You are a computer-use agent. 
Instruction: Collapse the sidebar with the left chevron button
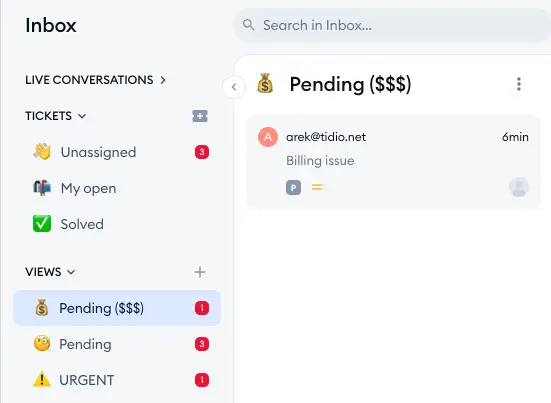pyautogui.click(x=234, y=87)
